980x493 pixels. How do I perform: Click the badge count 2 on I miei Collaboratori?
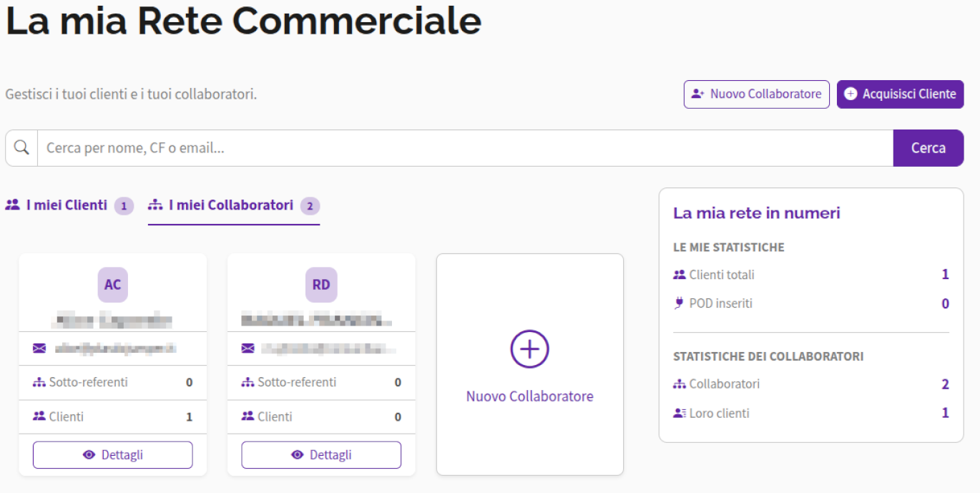pyautogui.click(x=310, y=206)
